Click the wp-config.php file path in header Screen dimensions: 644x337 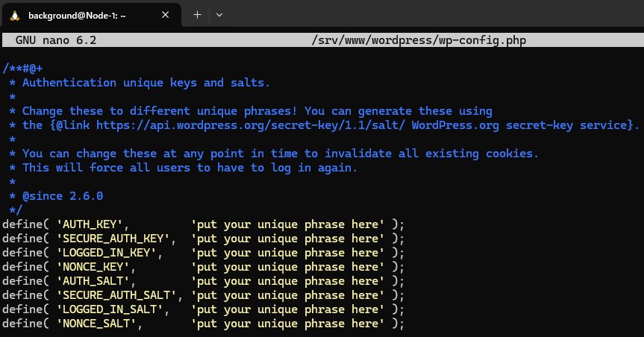tap(419, 40)
